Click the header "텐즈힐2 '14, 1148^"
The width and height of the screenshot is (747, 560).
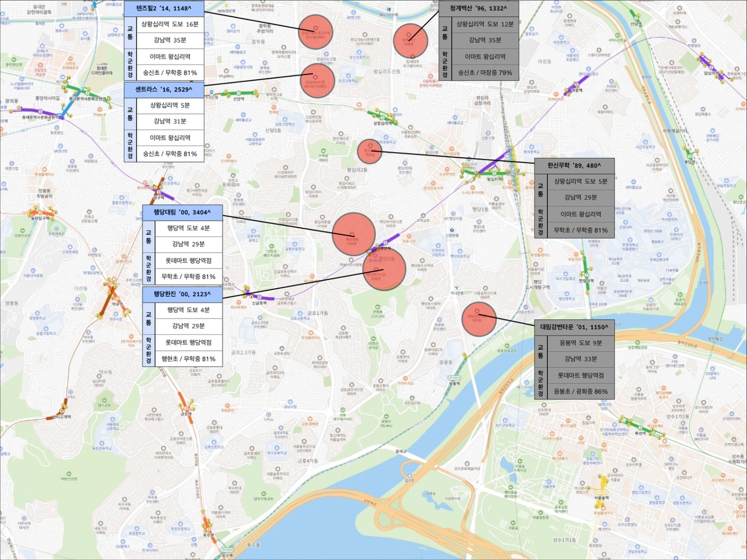164,8
